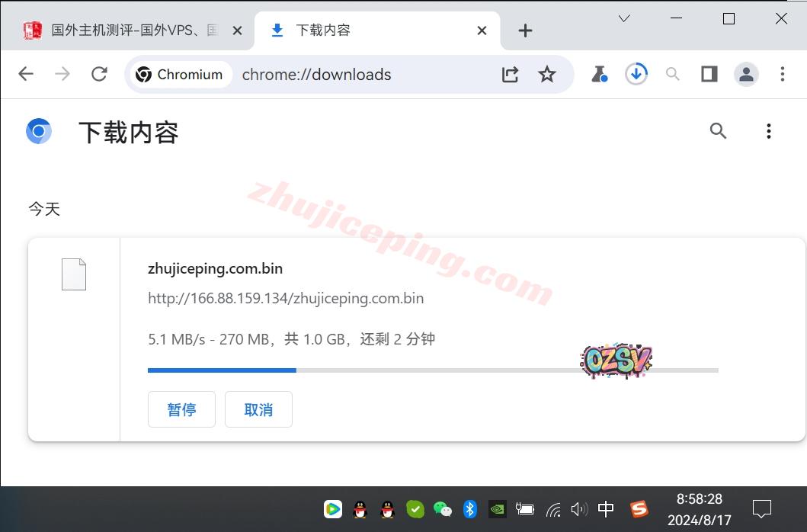
Task: Click the download progress bar
Action: (x=432, y=370)
